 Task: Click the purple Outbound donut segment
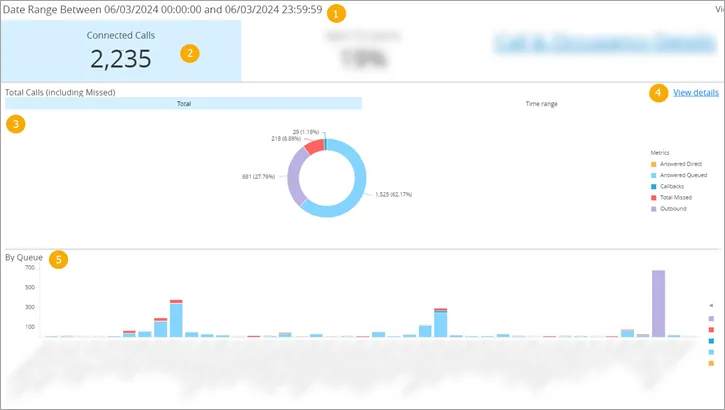click(x=294, y=177)
